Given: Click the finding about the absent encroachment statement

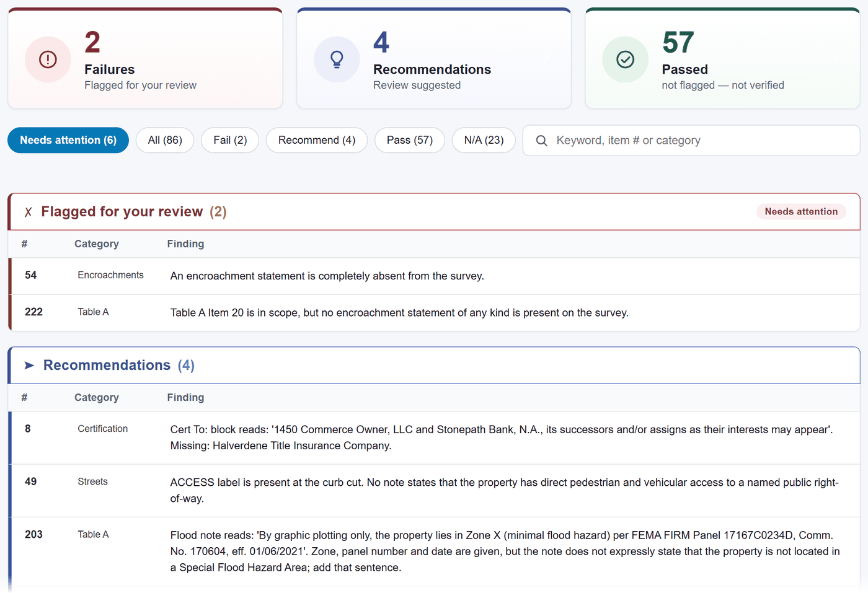Looking at the screenshot, I should click(327, 276).
